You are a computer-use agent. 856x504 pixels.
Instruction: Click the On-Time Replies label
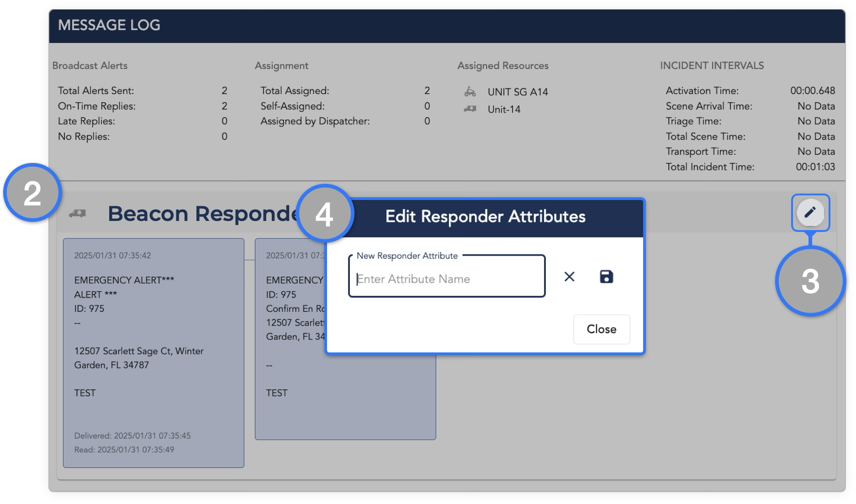tap(97, 106)
